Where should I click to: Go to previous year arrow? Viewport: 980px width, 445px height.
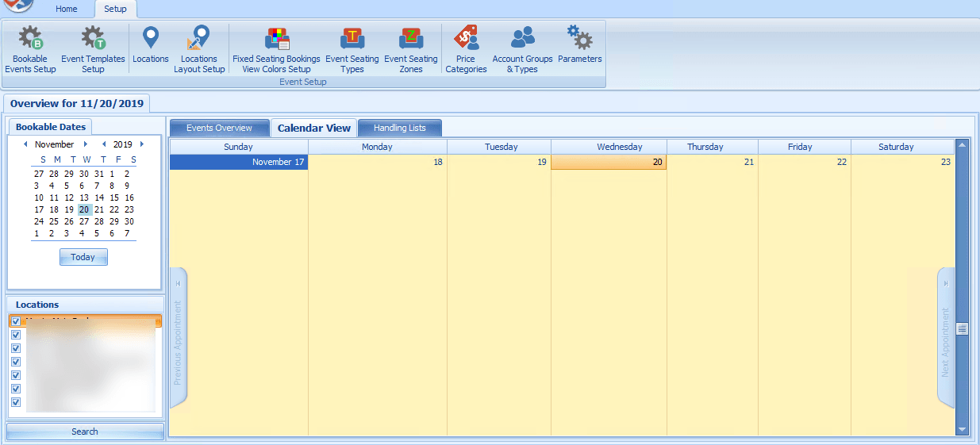click(x=104, y=144)
